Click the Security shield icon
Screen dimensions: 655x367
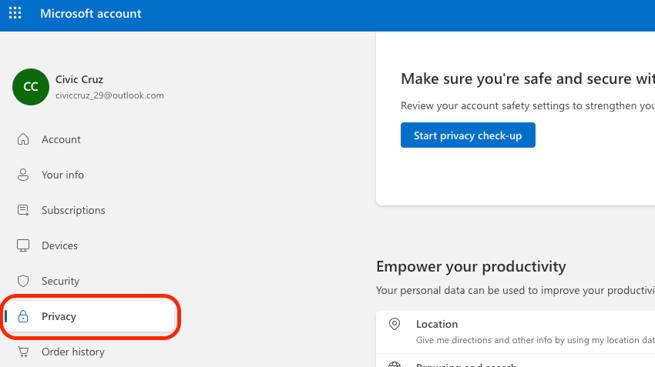pos(23,281)
